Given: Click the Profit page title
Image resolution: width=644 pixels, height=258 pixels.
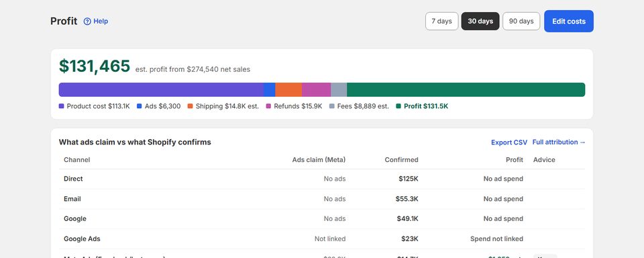Looking at the screenshot, I should click(x=64, y=21).
